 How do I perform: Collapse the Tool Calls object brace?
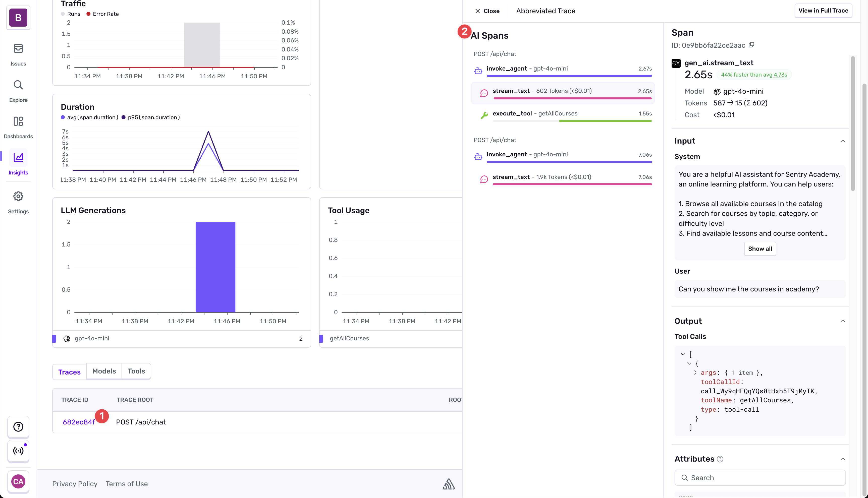[x=689, y=363]
